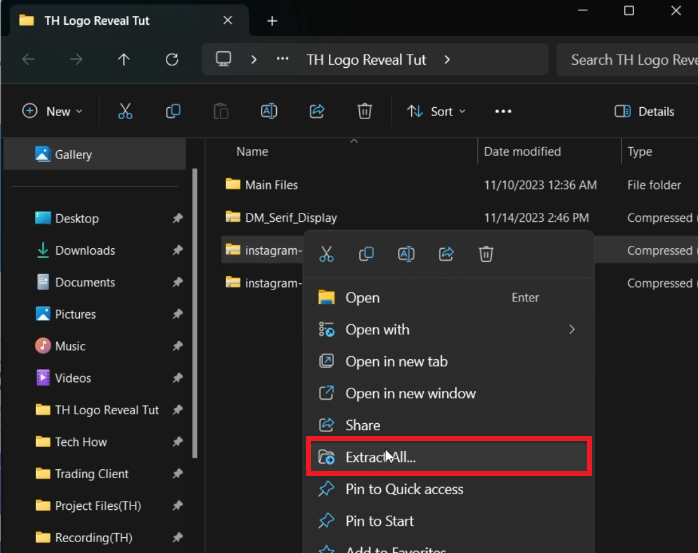
Task: Click the Cut icon in the toolbar
Action: [x=125, y=111]
